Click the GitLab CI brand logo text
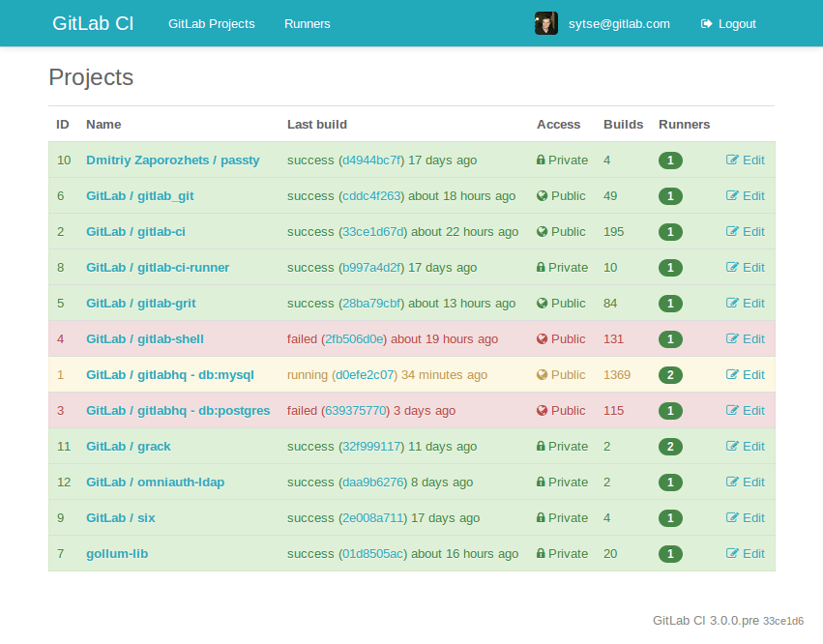The image size is (823, 644). (93, 23)
